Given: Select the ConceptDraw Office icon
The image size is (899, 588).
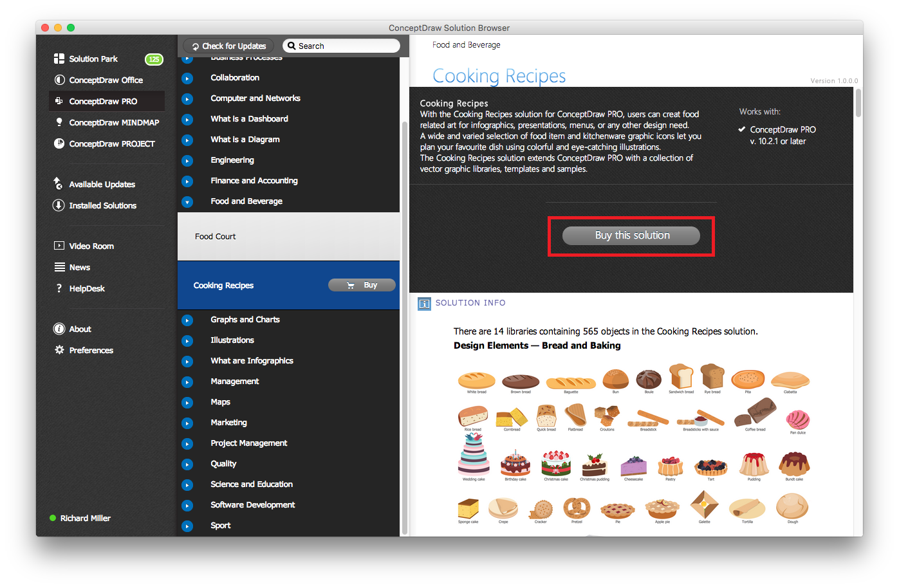Looking at the screenshot, I should (59, 80).
